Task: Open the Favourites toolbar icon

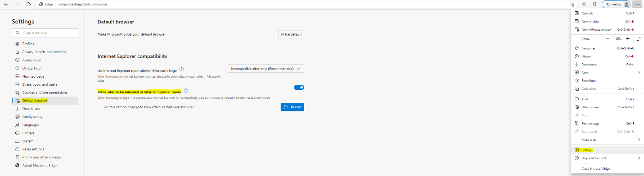Action: pos(584,4)
